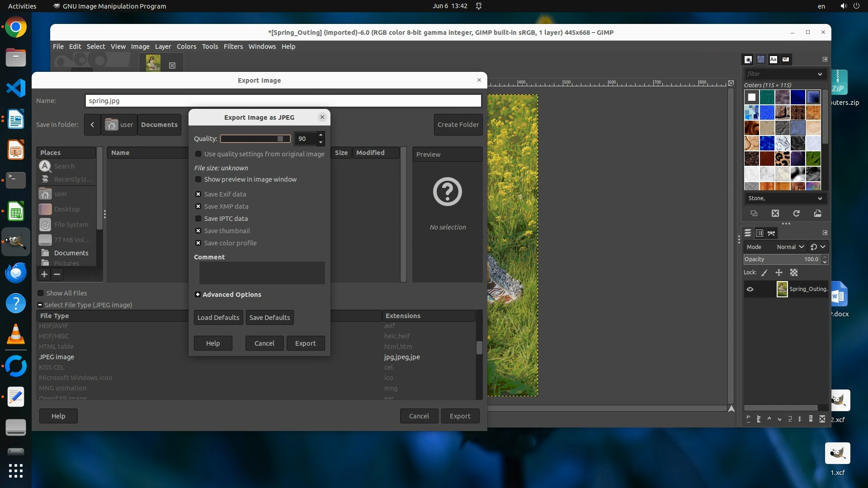This screenshot has height=488, width=868.
Task: Hide the Spring_Outing layer with the eye icon
Action: point(750,289)
